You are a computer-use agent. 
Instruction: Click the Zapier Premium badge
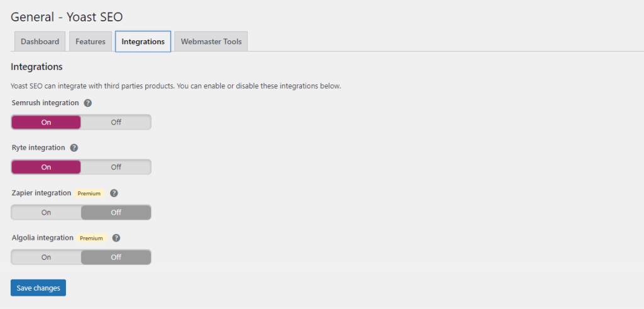click(x=89, y=193)
